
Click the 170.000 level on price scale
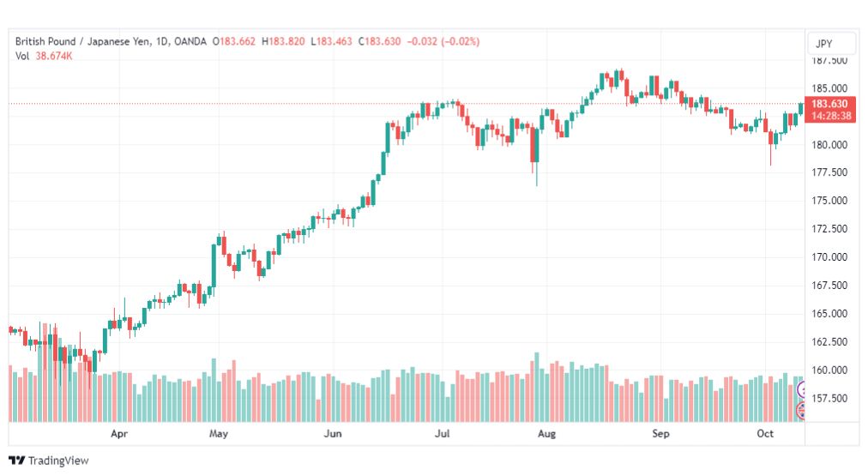(x=829, y=256)
